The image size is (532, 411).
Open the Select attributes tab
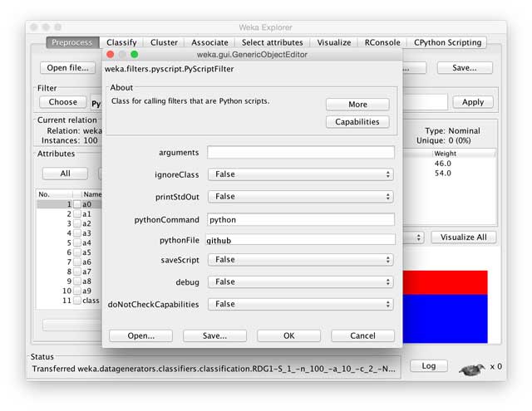(x=272, y=42)
